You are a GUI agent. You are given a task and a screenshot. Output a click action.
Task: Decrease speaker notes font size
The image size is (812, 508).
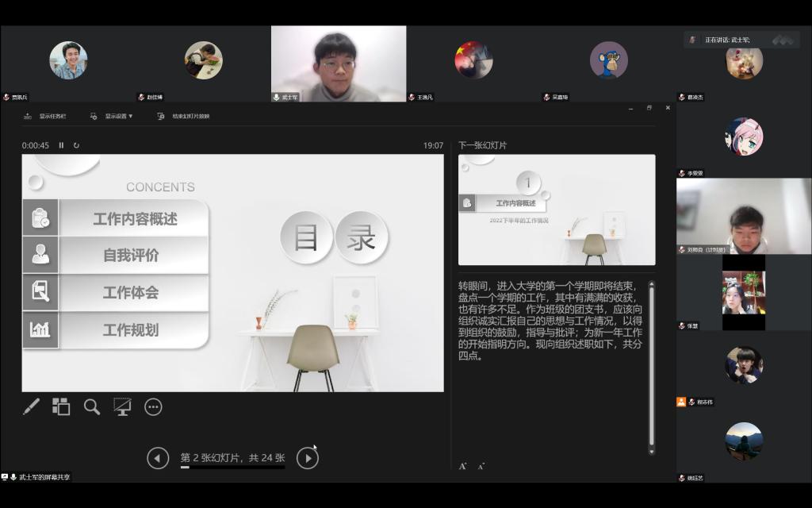(x=481, y=466)
